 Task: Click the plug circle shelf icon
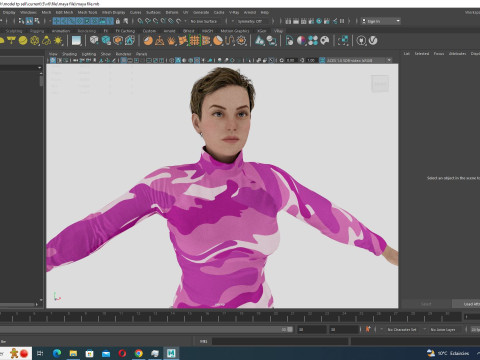361,41
